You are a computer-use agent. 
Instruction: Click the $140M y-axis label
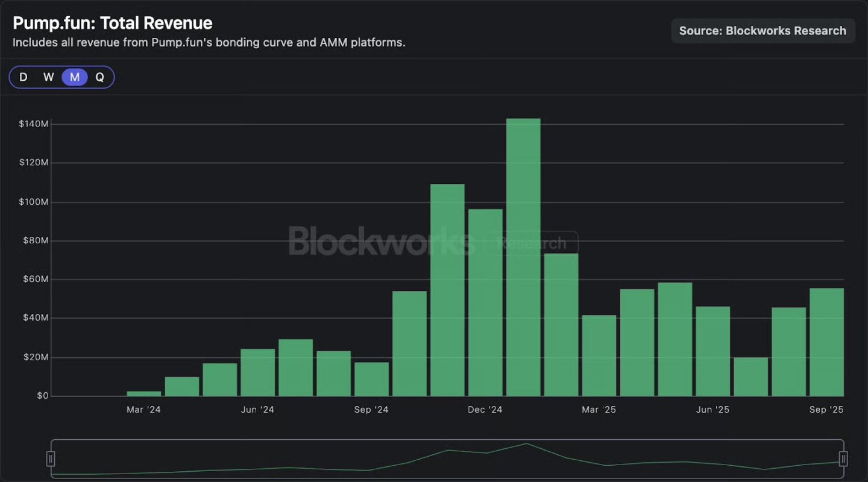[34, 124]
